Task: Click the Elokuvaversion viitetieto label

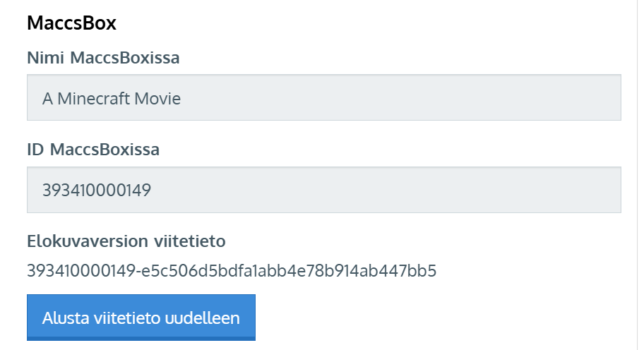Action: tap(126, 241)
